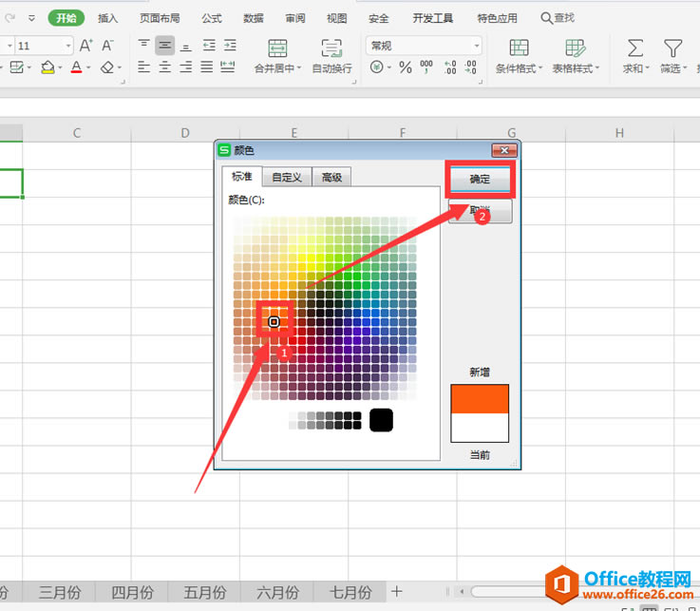Select the 三月份 sheet tab
Image resolution: width=700 pixels, height=611 pixels.
point(60,593)
